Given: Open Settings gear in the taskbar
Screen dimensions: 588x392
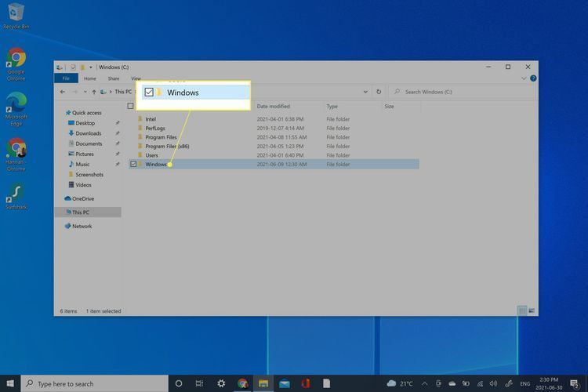Looking at the screenshot, I should coord(221,383).
